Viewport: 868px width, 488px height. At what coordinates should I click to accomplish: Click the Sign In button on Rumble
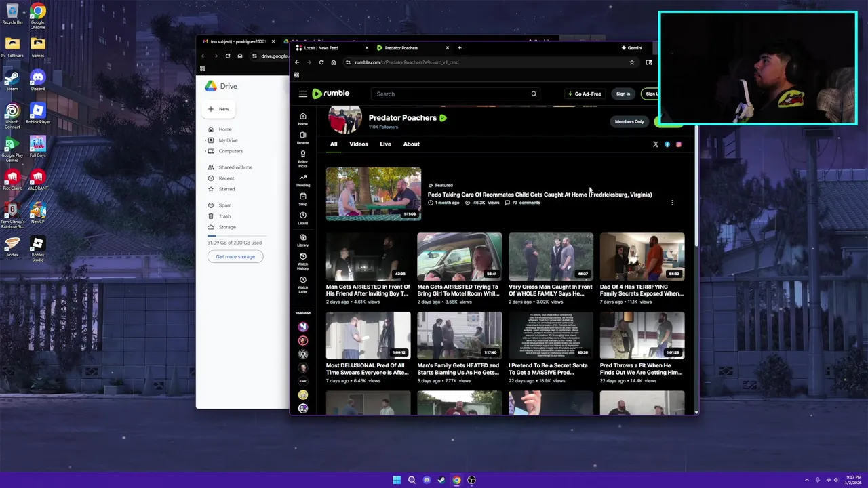[x=623, y=94]
